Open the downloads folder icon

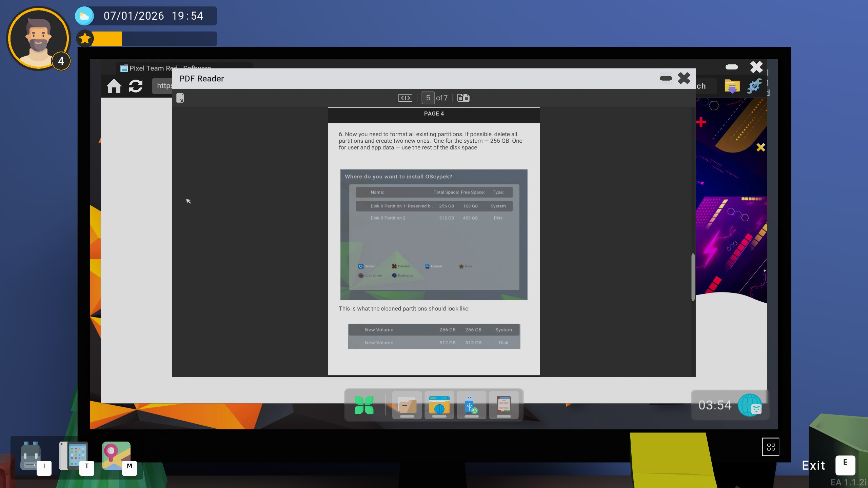pyautogui.click(x=732, y=86)
